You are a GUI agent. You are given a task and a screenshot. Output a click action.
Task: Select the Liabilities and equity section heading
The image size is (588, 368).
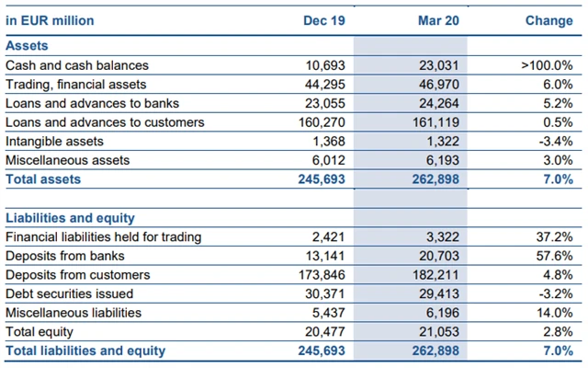(70, 218)
